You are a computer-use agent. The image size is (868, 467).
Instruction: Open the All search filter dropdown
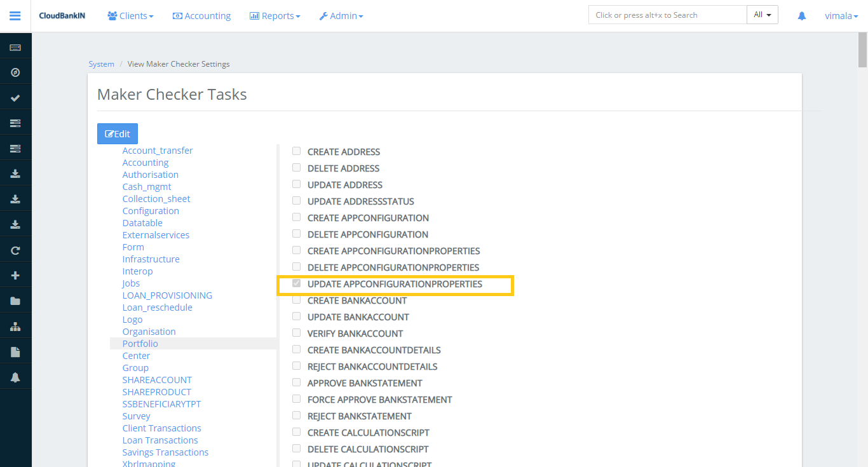click(x=762, y=14)
